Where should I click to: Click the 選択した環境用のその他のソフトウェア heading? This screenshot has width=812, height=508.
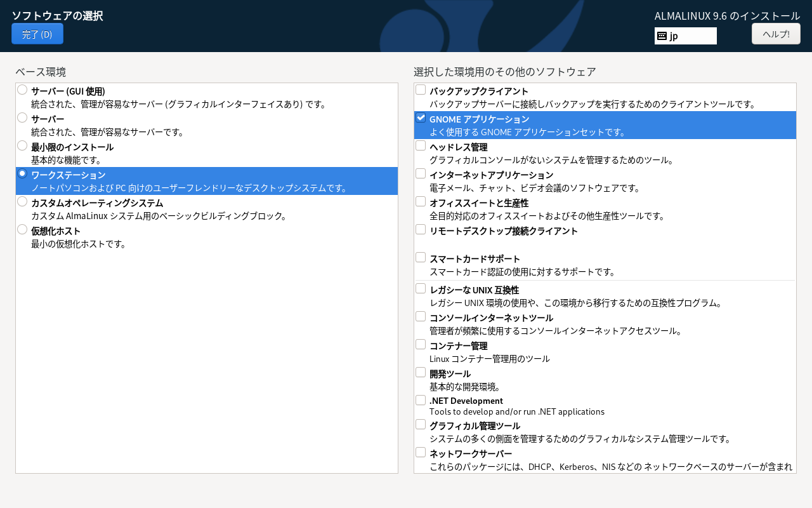pos(505,72)
